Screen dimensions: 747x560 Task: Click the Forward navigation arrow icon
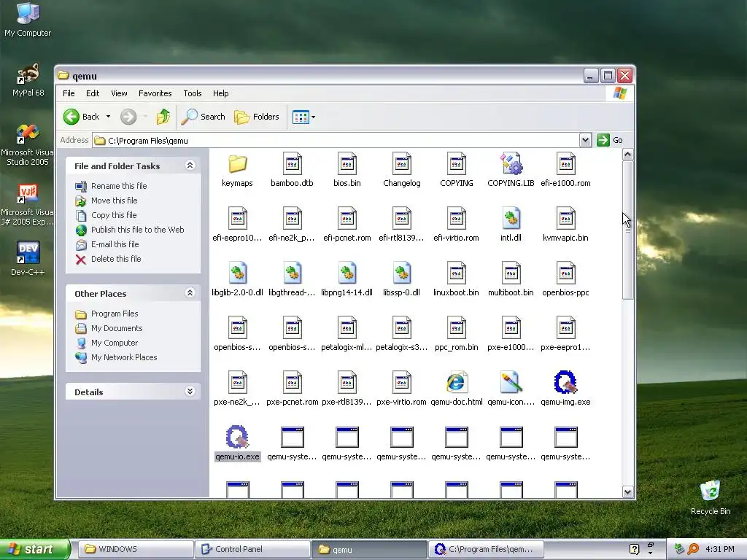[x=128, y=117]
